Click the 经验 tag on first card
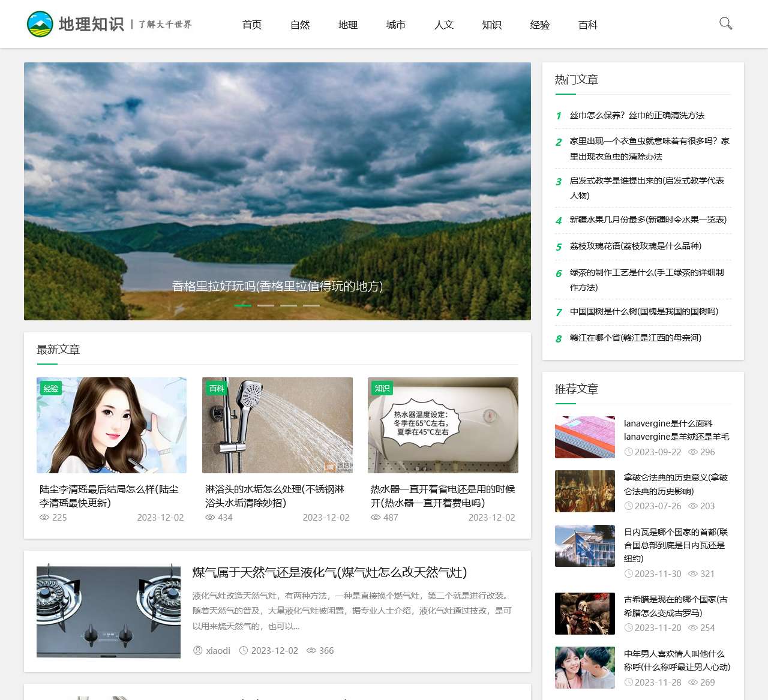 click(x=51, y=388)
